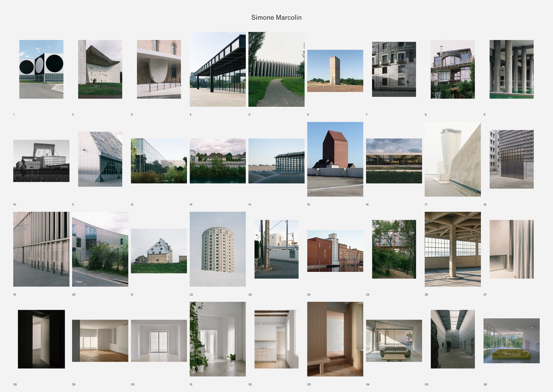
Task: Select photo 4 of black steel pavilion
Action: coord(217,69)
